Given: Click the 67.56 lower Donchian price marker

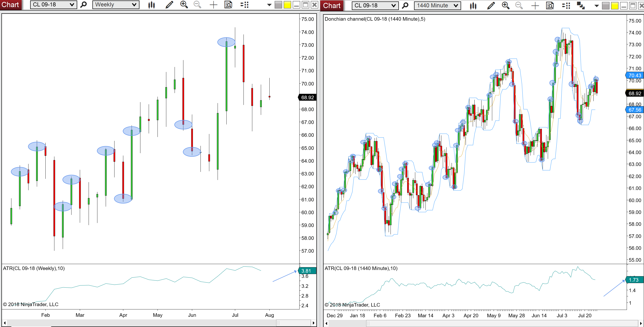Looking at the screenshot, I should coord(635,110).
